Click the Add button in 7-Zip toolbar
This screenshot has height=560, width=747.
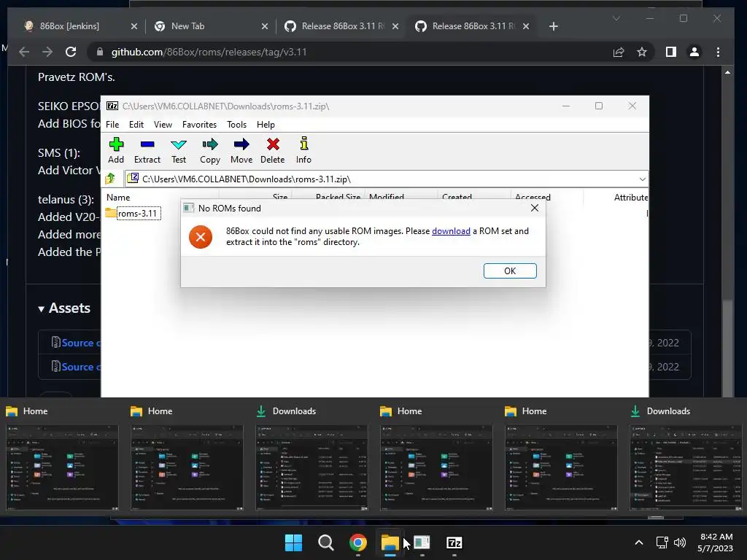(116, 150)
